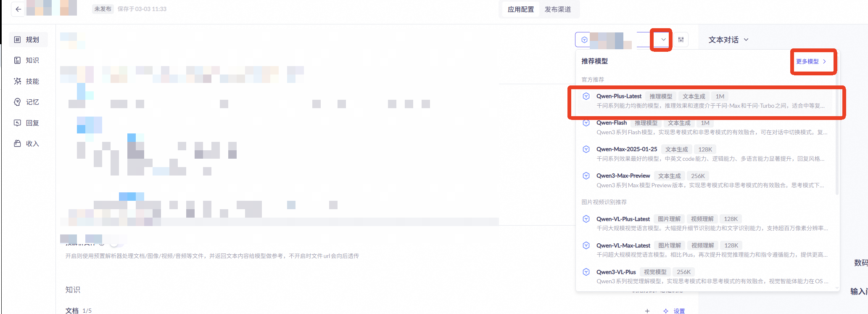Select the Qwen-VL-Max-Latest vision model

[x=705, y=250]
